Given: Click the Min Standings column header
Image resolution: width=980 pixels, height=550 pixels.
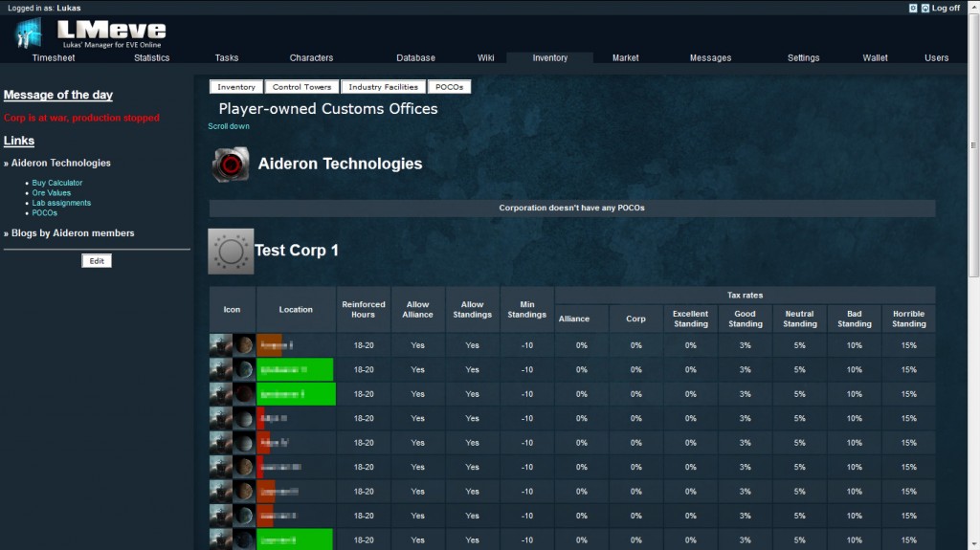Looking at the screenshot, I should pos(527,309).
